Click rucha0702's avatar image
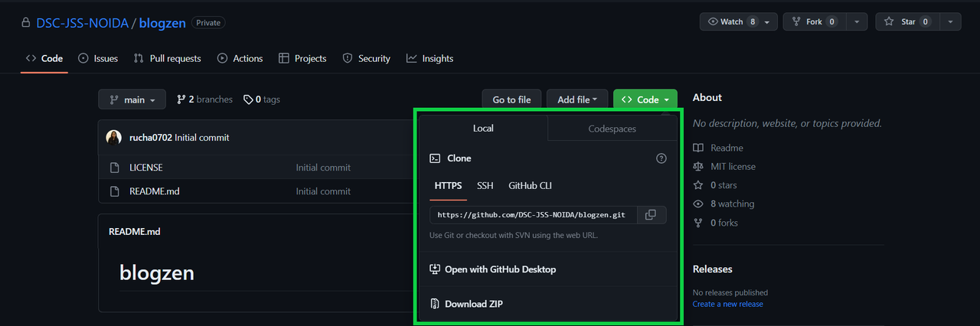Screen dimensions: 980x326 click(x=114, y=137)
